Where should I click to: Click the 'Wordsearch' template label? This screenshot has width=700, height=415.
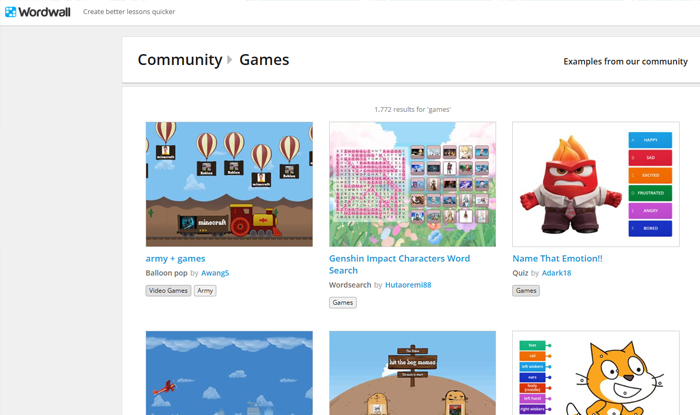coord(350,285)
